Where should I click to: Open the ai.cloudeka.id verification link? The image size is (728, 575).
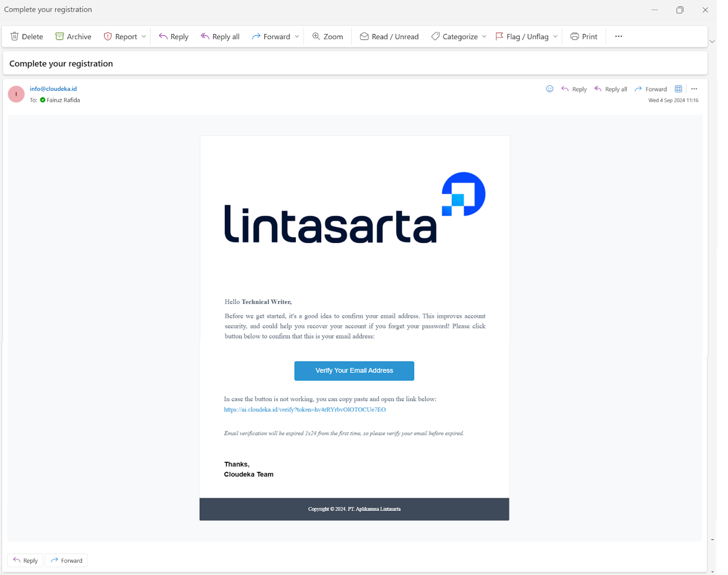pyautogui.click(x=305, y=409)
